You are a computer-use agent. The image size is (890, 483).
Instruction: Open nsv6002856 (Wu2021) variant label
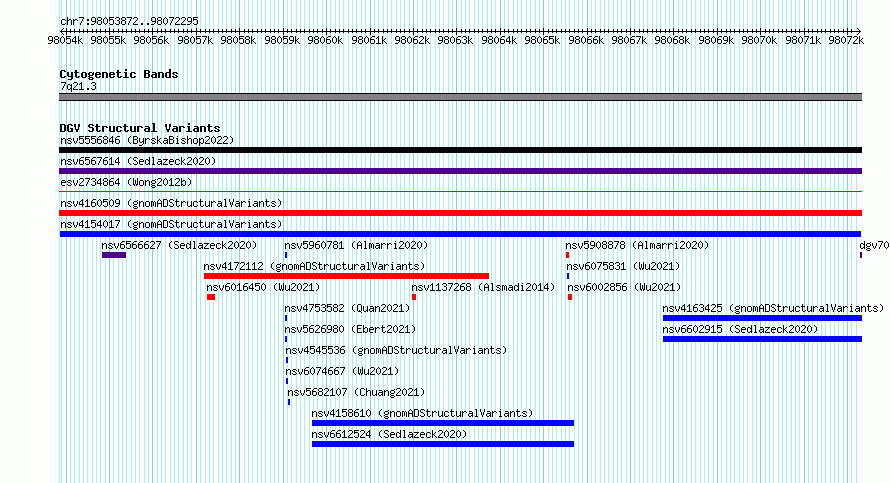tap(624, 287)
